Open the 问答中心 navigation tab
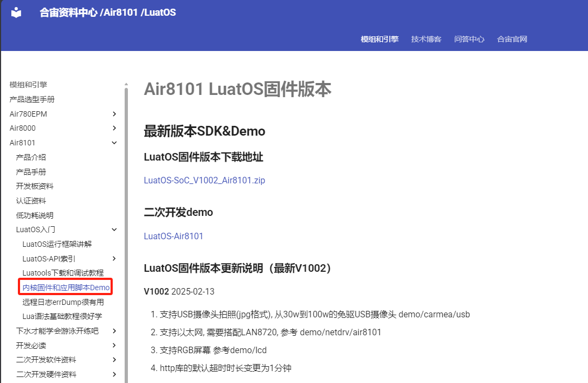The height and width of the screenshot is (383, 588). coord(469,39)
